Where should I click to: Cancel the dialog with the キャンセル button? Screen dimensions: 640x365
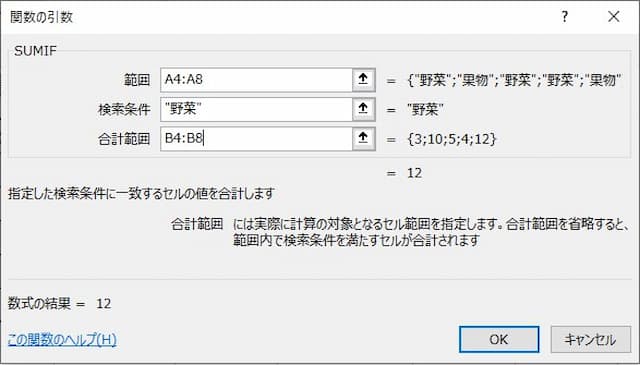[590, 339]
